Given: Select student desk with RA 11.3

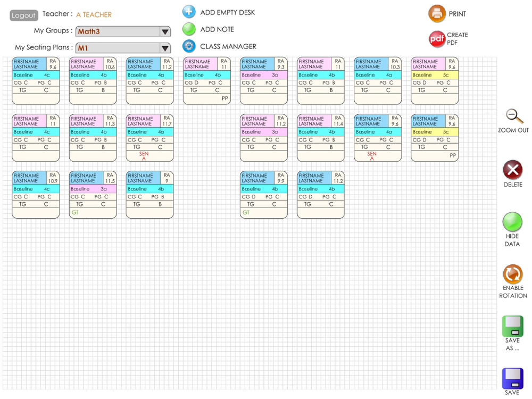Looking at the screenshot, I should tap(93, 138).
